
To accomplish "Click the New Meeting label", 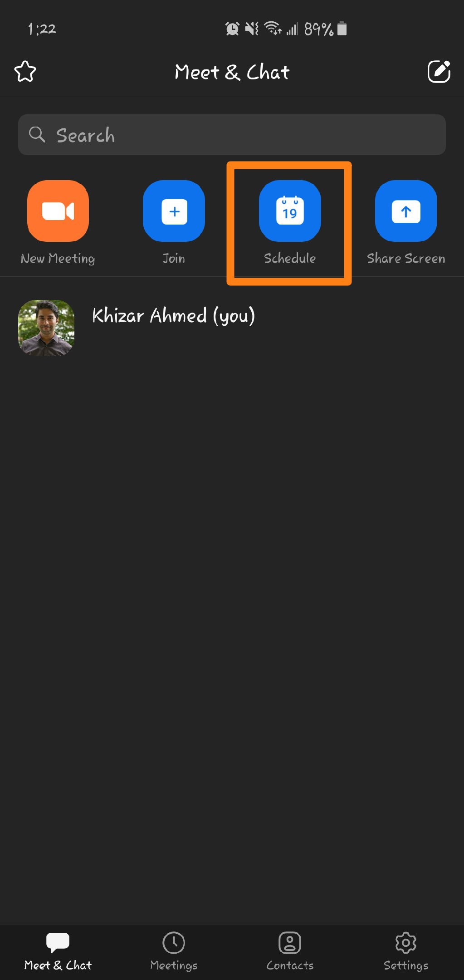I will (58, 259).
